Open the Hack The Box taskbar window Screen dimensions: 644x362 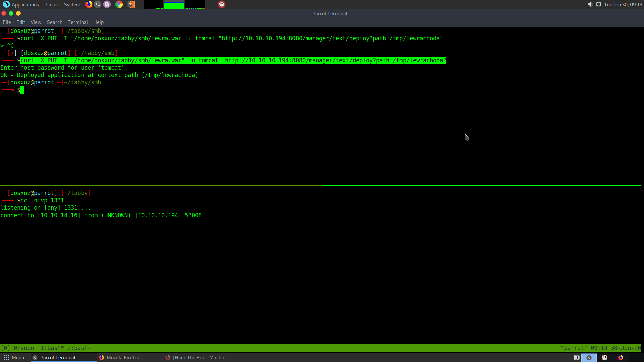200,358
